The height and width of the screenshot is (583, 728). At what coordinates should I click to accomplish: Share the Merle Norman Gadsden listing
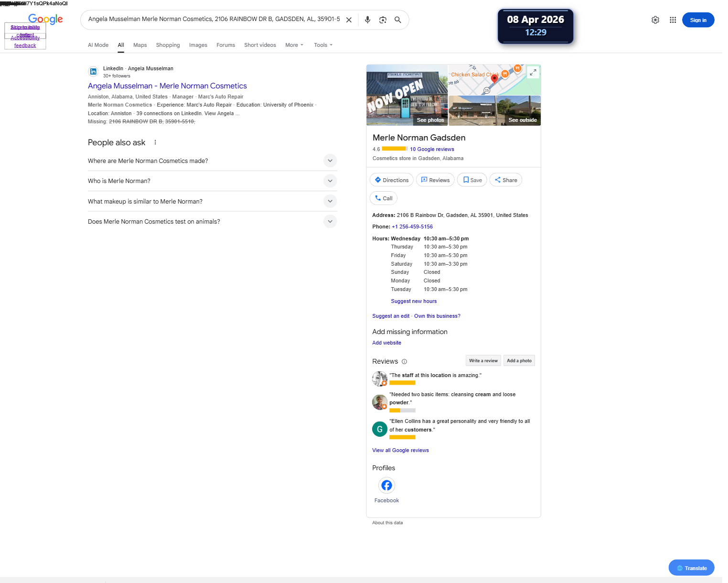505,180
